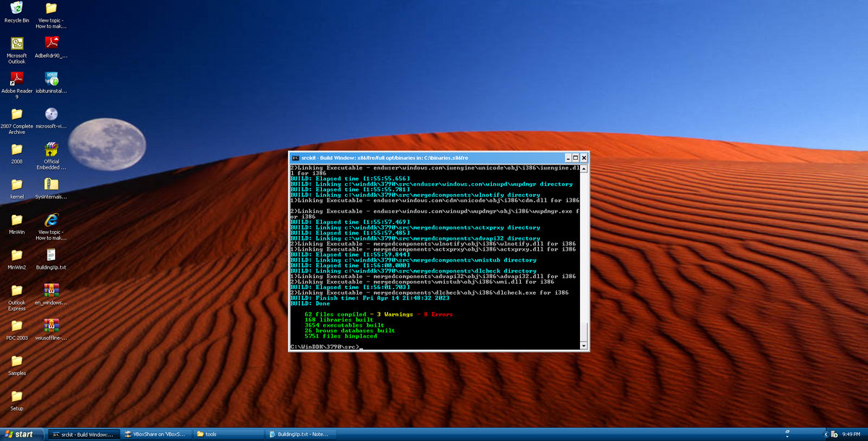Select the Official Embedded archive icon
Image resolution: width=868 pixels, height=441 pixels.
coord(51,149)
